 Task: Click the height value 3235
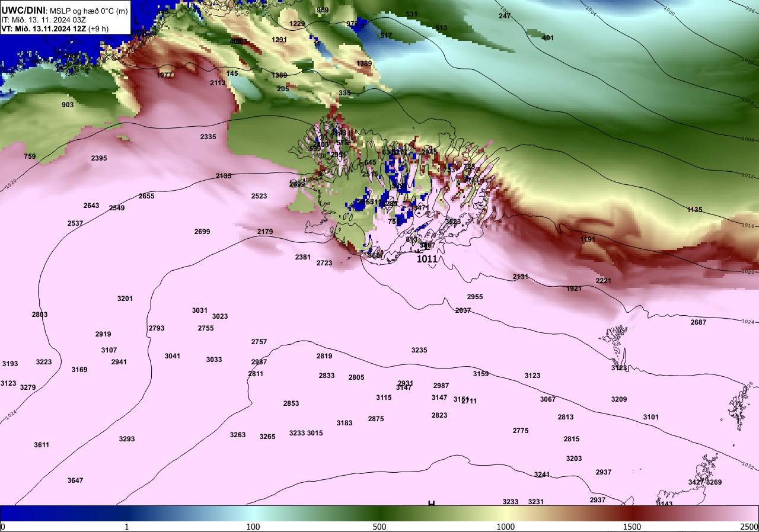[x=419, y=350]
